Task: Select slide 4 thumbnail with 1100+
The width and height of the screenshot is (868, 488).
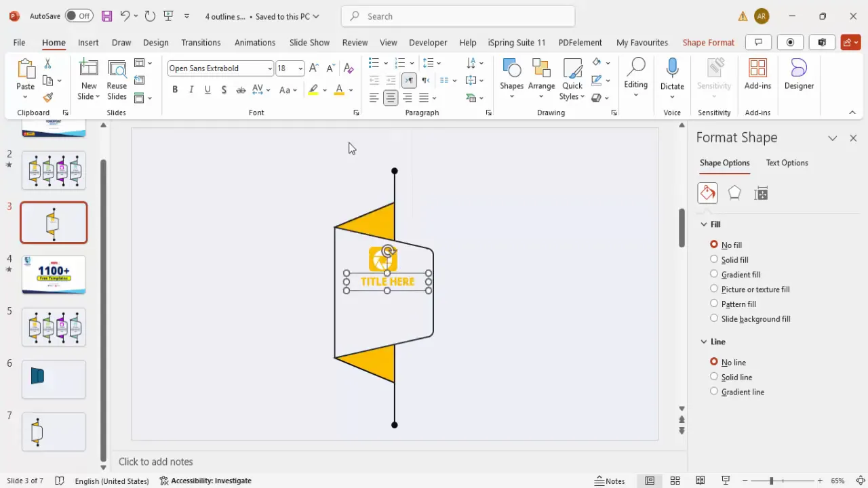Action: (x=54, y=274)
